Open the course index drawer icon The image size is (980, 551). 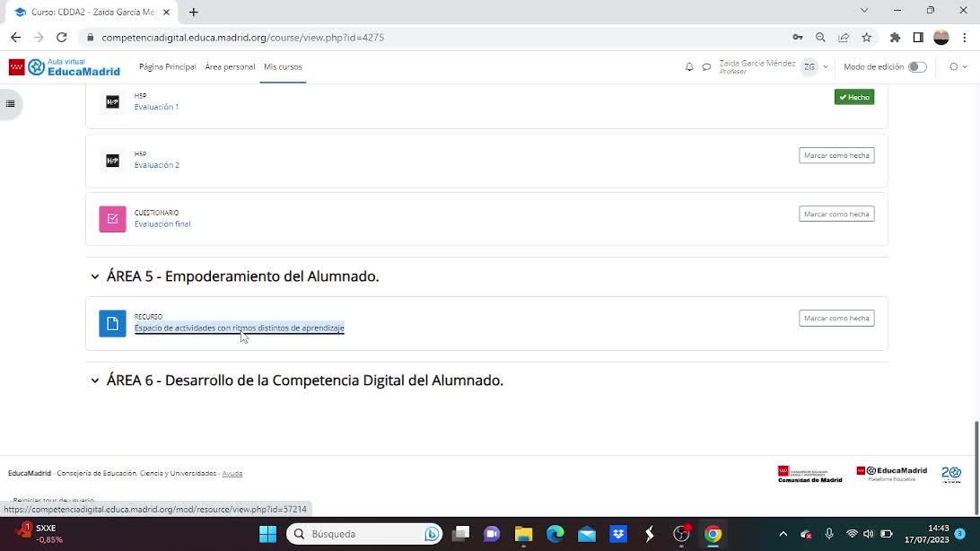(x=11, y=104)
